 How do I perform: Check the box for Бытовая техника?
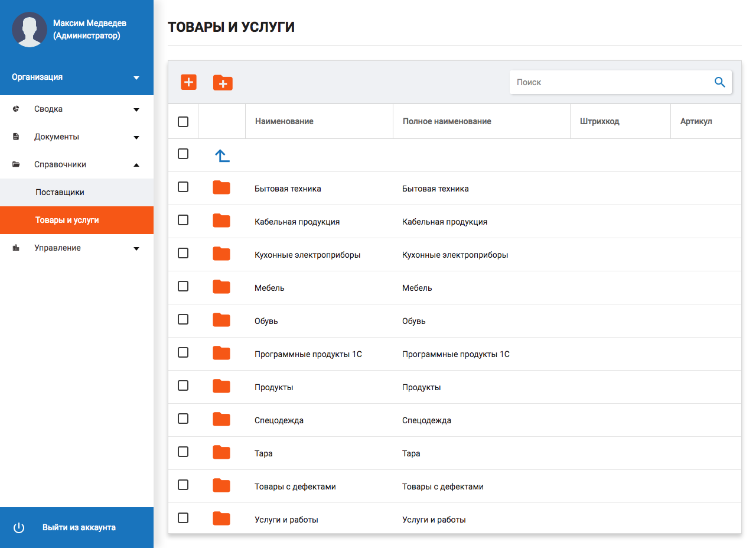click(x=183, y=187)
